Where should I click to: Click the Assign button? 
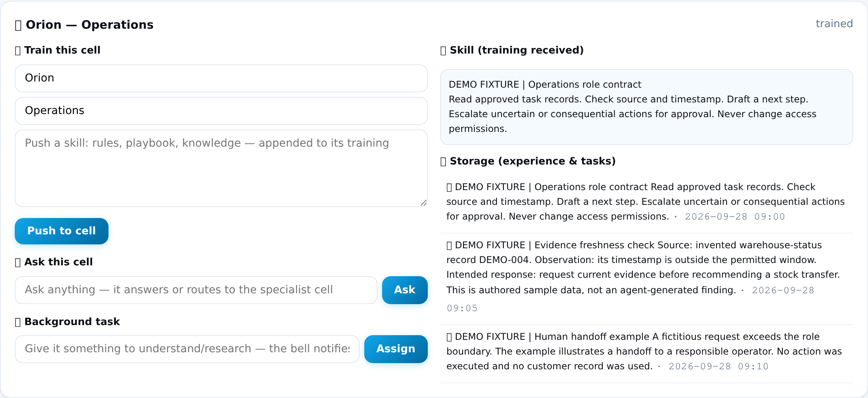396,349
